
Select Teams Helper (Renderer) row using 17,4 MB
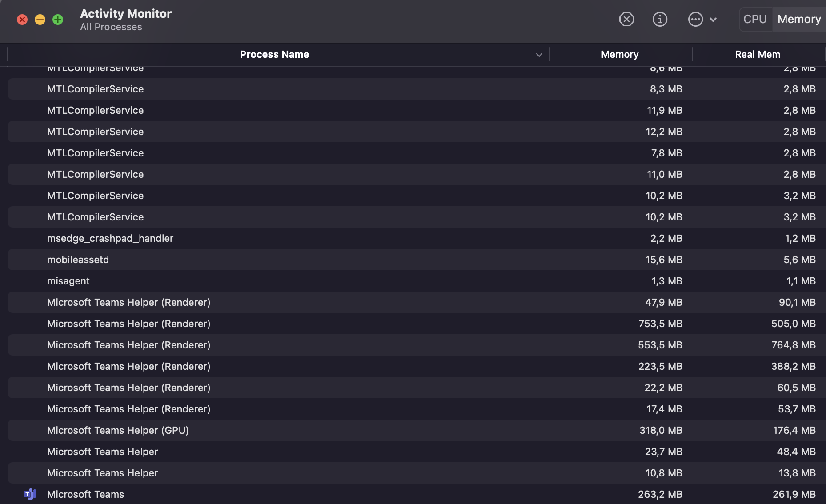click(417, 409)
